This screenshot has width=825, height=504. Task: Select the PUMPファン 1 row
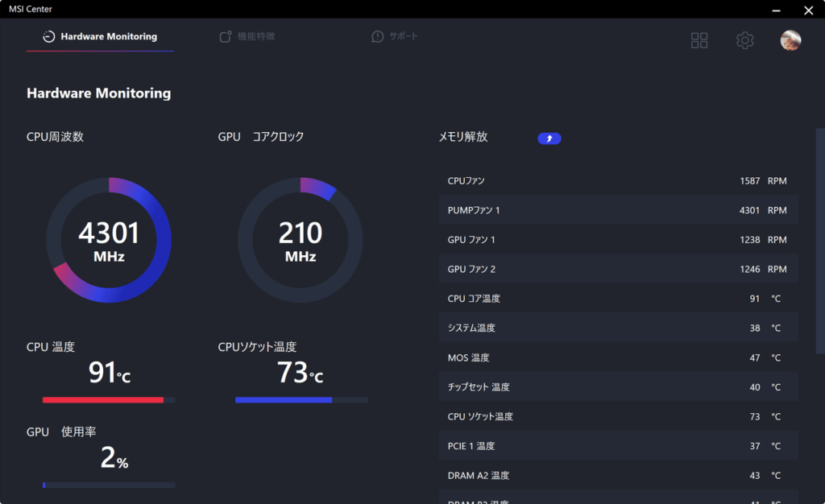pyautogui.click(x=618, y=210)
